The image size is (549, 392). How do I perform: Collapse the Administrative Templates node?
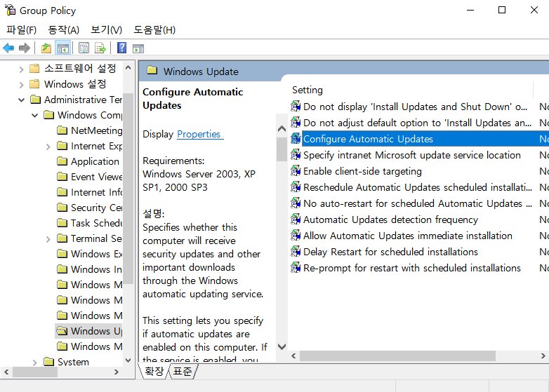(21, 100)
